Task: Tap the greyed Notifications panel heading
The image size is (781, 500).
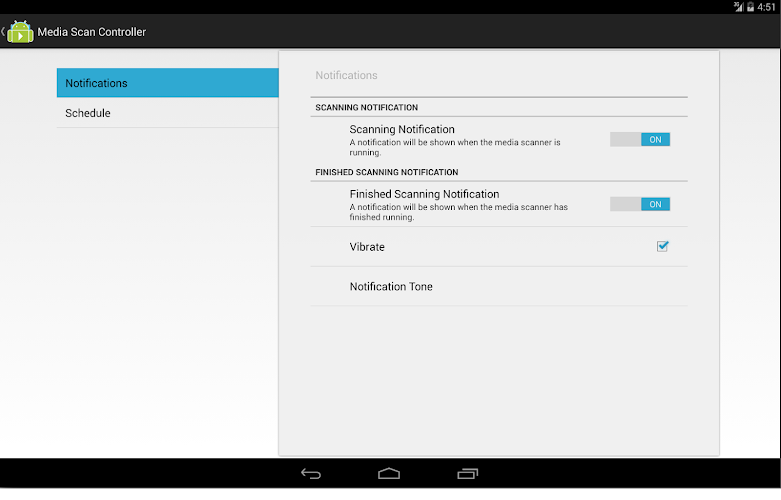Action: point(346,75)
